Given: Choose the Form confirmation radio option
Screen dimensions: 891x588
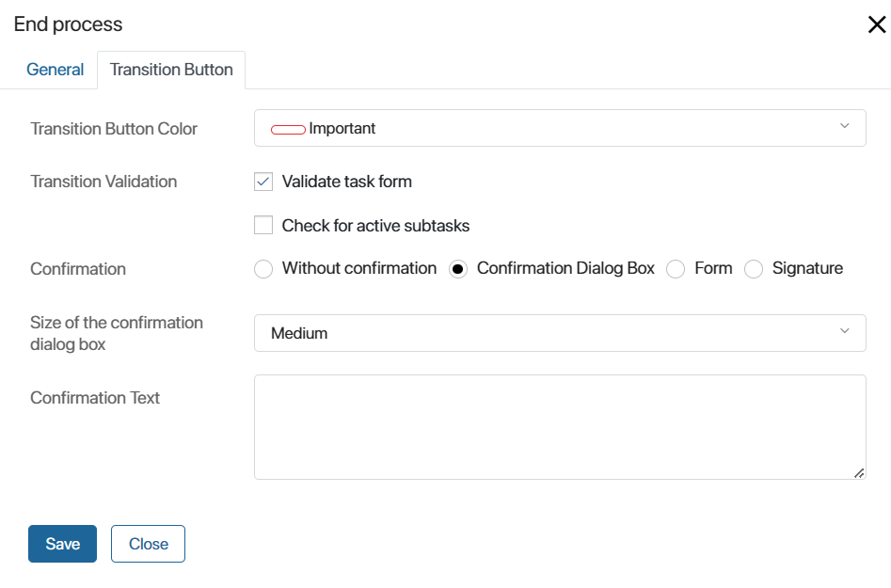Looking at the screenshot, I should click(x=675, y=269).
